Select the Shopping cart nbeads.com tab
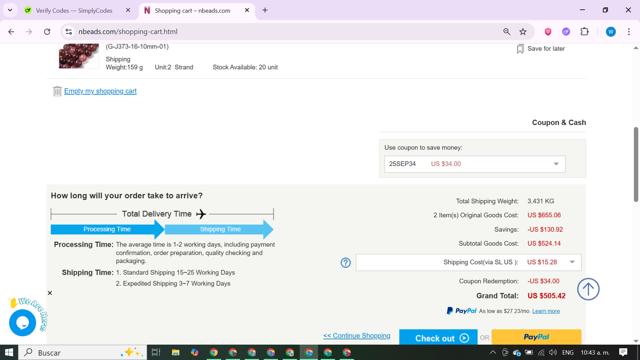 [192, 11]
